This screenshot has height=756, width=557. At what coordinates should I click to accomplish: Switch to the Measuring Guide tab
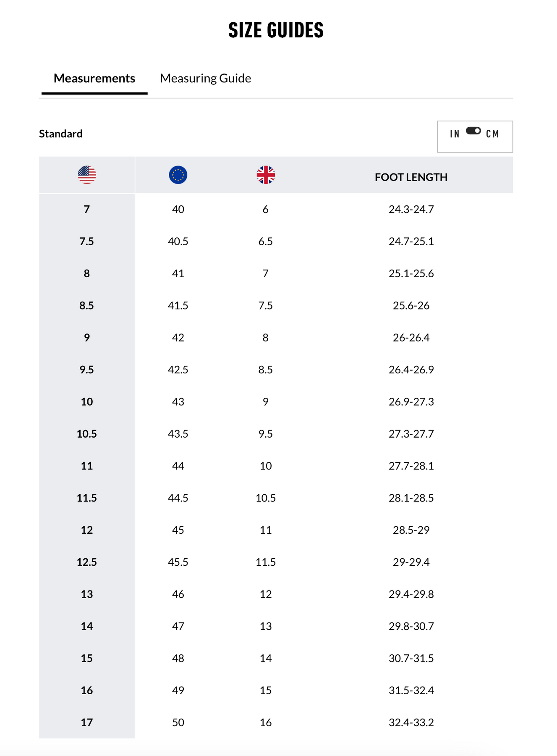[x=205, y=79]
